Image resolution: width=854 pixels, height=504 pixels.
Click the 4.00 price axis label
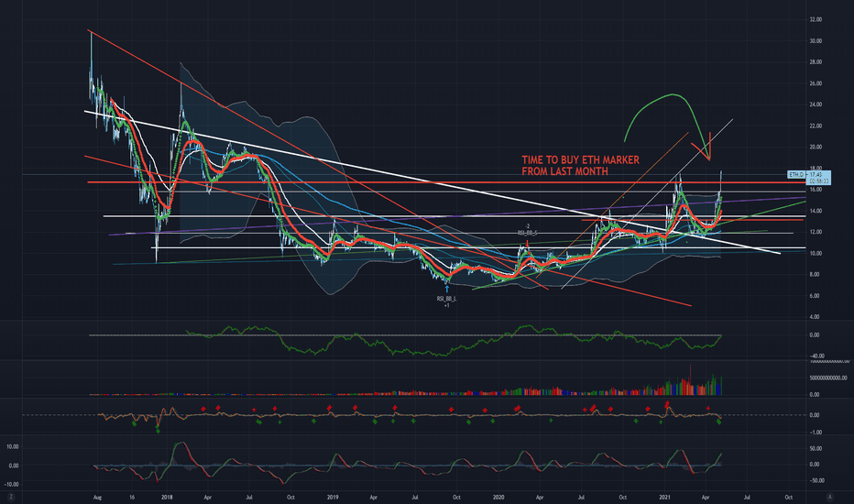click(815, 317)
